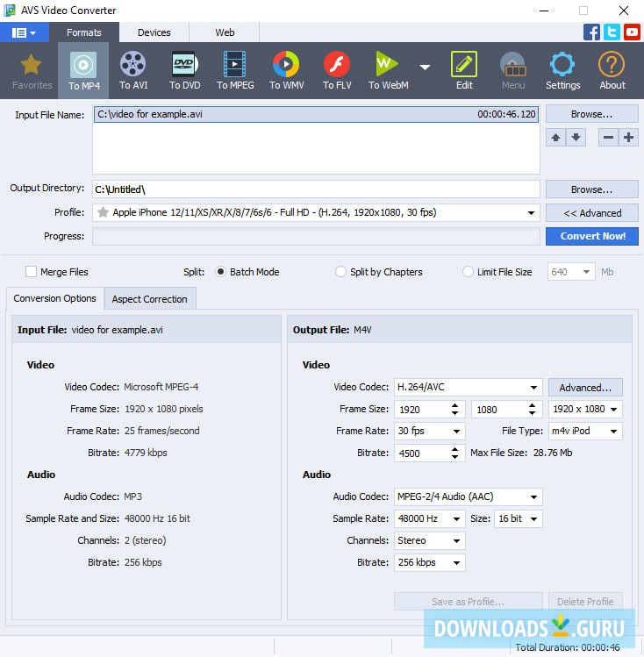Open the m4v iPod File Type dropdown
Viewport: 644px width, 657px height.
coord(585,431)
